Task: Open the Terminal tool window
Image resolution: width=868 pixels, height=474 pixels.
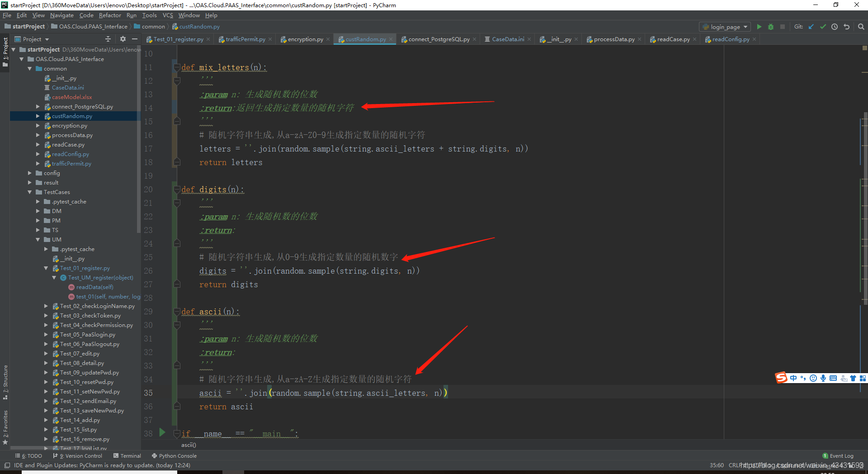Action: 127,456
